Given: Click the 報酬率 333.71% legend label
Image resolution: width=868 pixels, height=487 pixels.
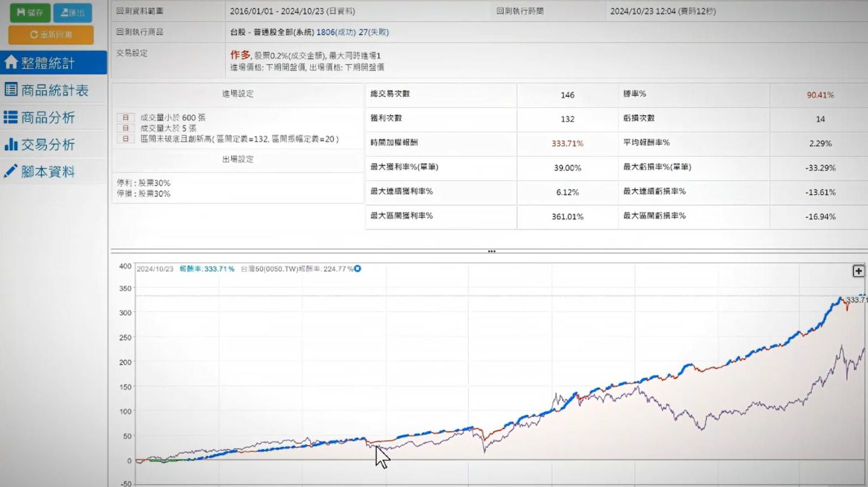Looking at the screenshot, I should pyautogui.click(x=207, y=269).
